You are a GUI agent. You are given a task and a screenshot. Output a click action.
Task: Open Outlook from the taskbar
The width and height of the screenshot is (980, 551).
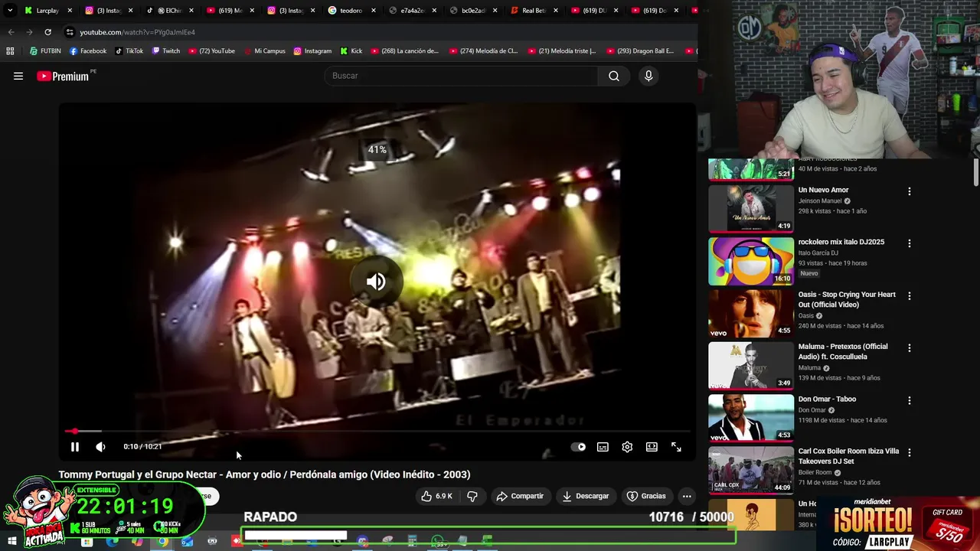click(188, 542)
